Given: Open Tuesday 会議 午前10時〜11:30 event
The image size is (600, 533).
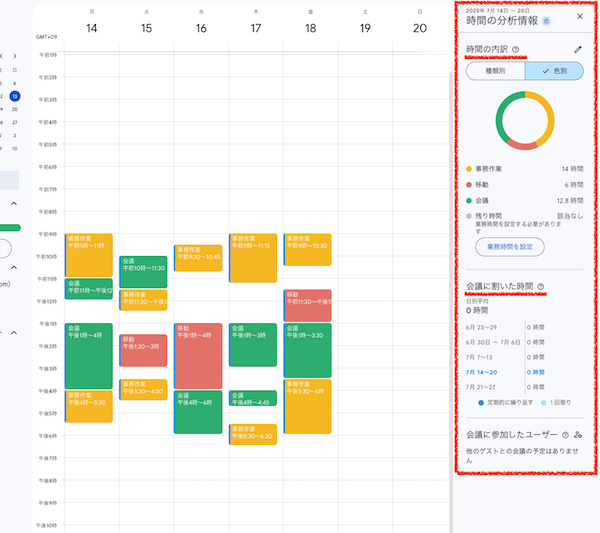Looking at the screenshot, I should pyautogui.click(x=143, y=272).
